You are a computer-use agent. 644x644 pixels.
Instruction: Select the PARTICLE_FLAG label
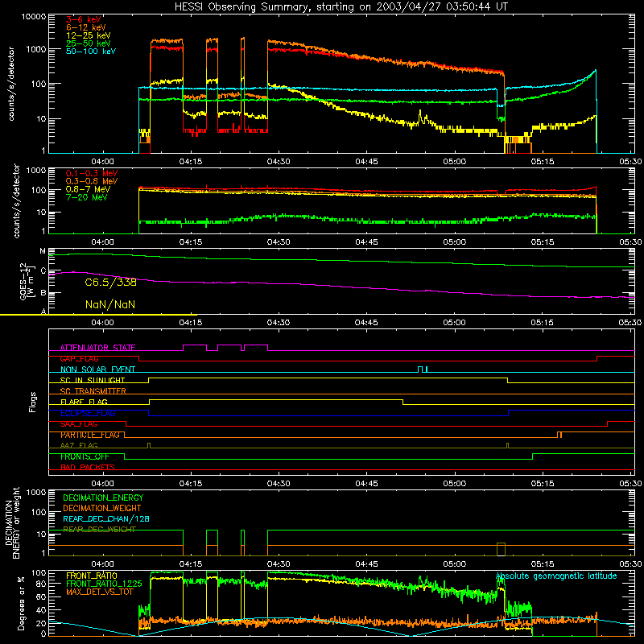click(x=90, y=435)
